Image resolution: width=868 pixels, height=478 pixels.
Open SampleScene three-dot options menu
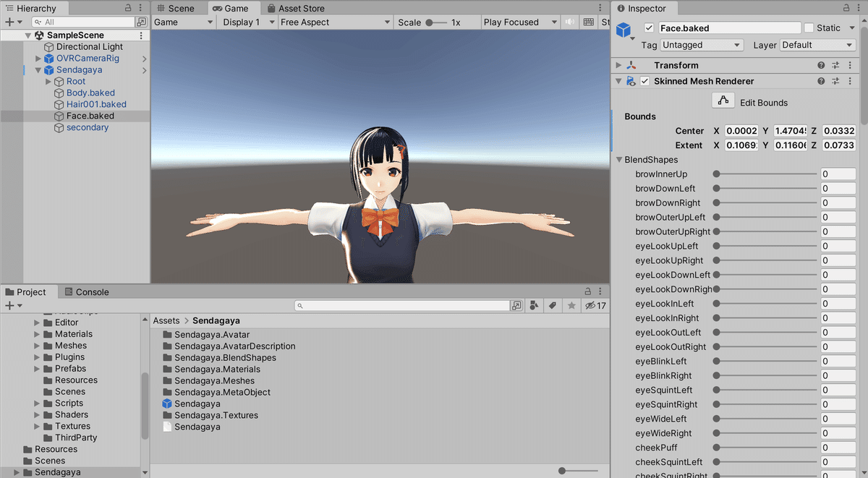tap(141, 35)
